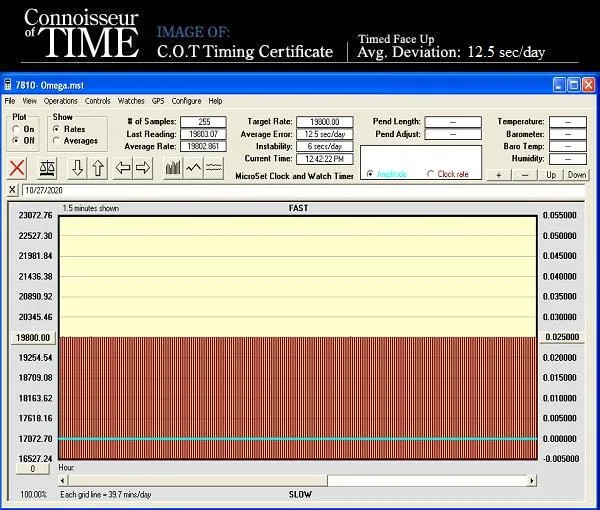Click the 19800.00 center rate button

pos(33,338)
